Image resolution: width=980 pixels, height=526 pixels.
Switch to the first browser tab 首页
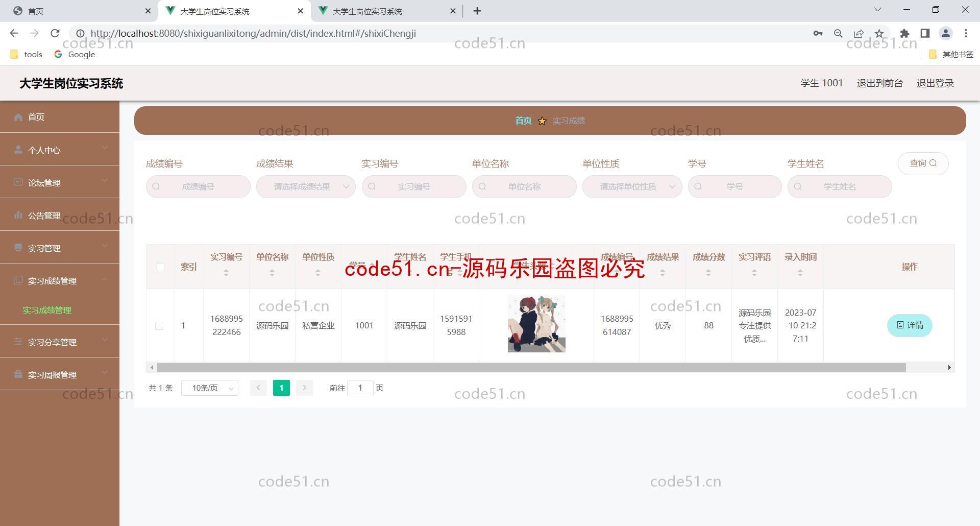pyautogui.click(x=79, y=11)
